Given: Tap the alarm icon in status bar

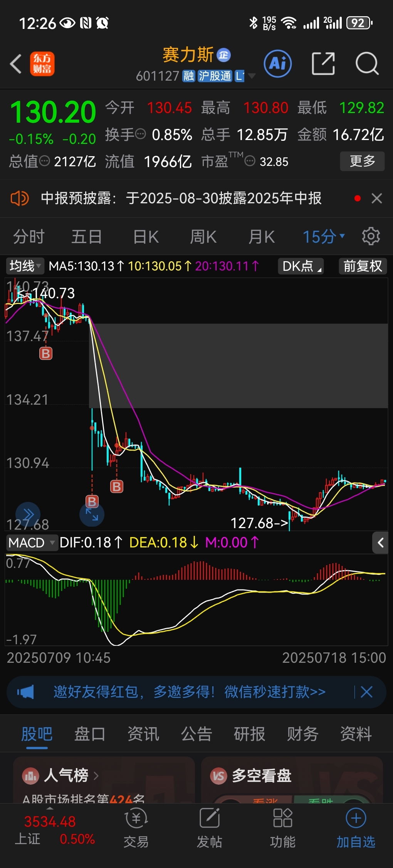Looking at the screenshot, I should click(102, 23).
